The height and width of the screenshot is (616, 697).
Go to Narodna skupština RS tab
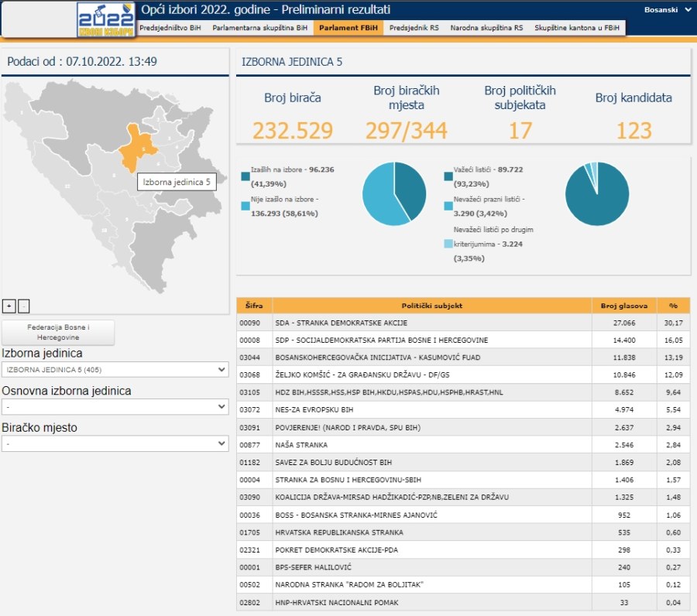coord(486,27)
